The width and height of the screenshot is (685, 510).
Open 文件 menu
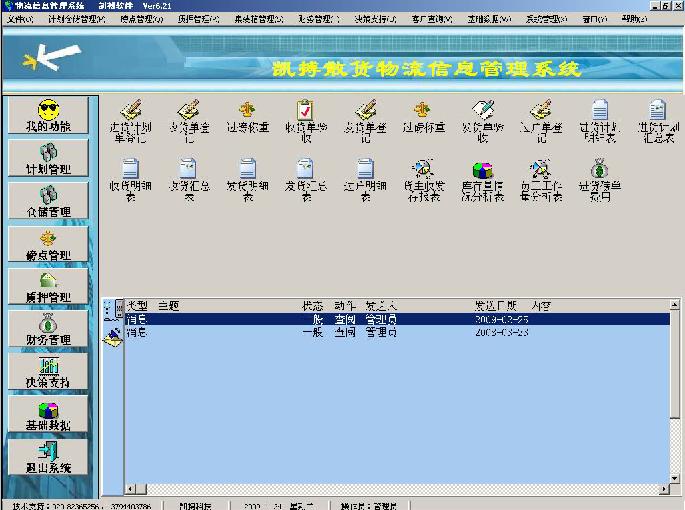20,19
